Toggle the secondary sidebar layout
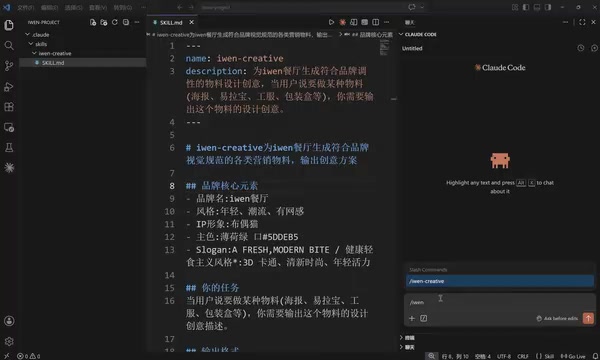Screen dimensions: 600x360 tap(548, 7)
